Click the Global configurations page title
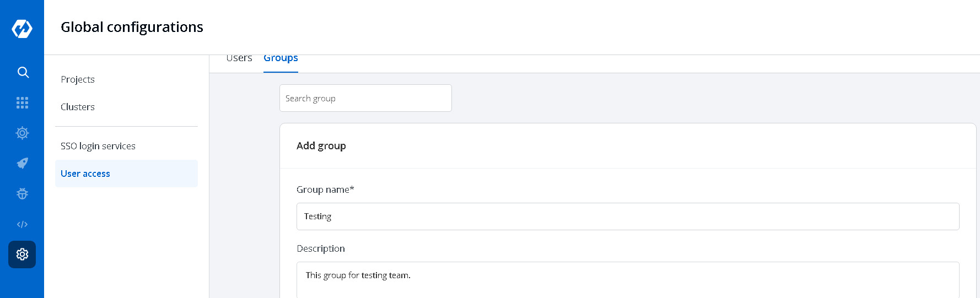This screenshot has height=298, width=980. [x=132, y=27]
